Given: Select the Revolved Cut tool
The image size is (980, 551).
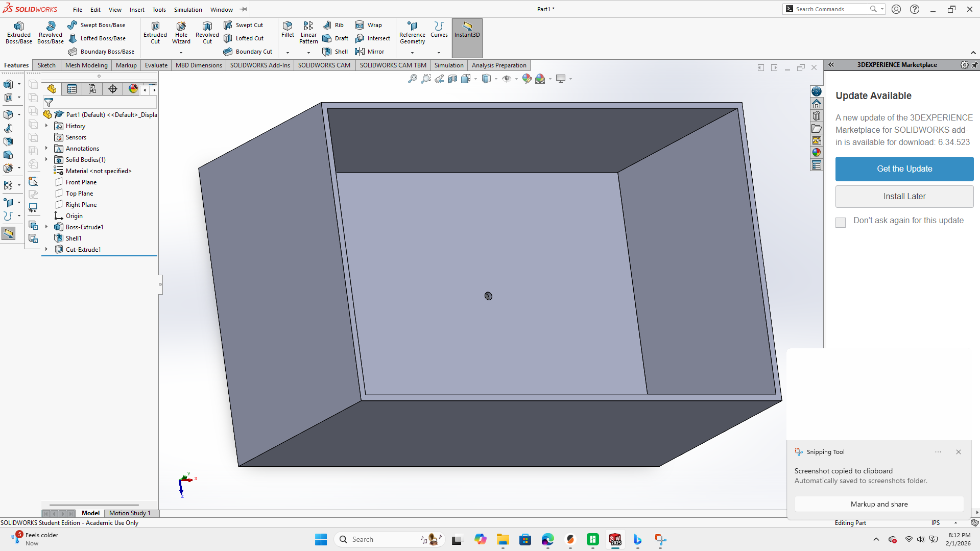Looking at the screenshot, I should point(207,33).
